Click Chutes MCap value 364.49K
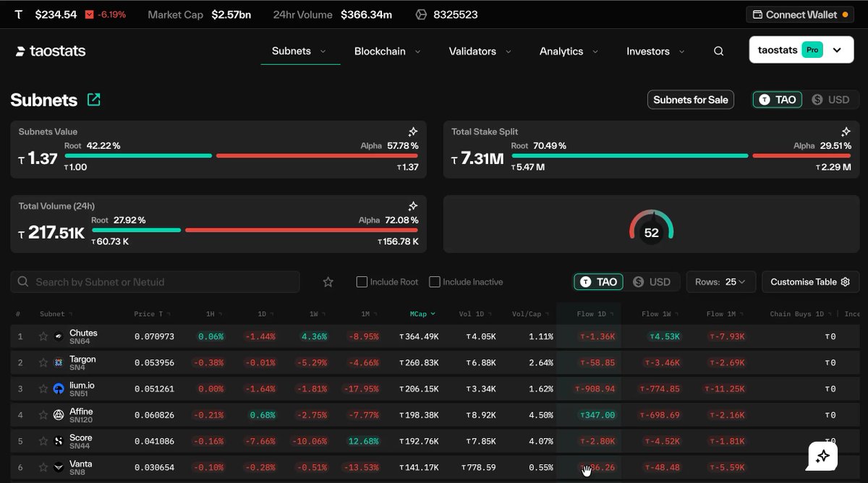Screen dimensions: 868x483 click(x=419, y=337)
